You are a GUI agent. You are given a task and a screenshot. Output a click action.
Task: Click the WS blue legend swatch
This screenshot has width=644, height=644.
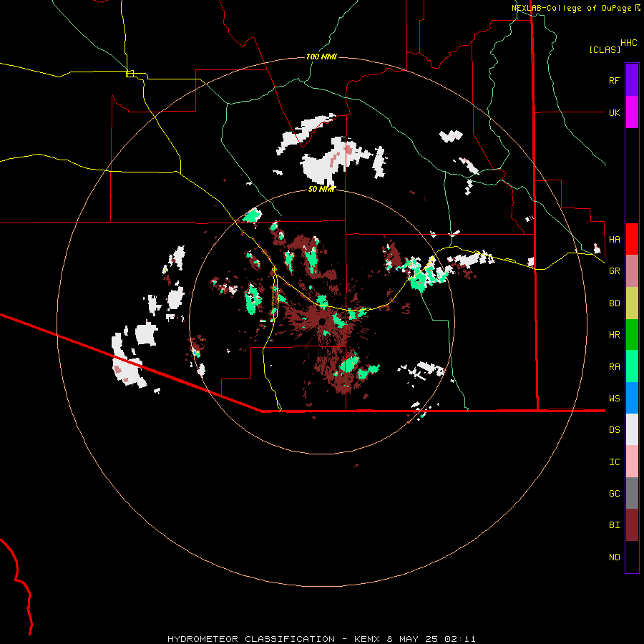point(632,398)
